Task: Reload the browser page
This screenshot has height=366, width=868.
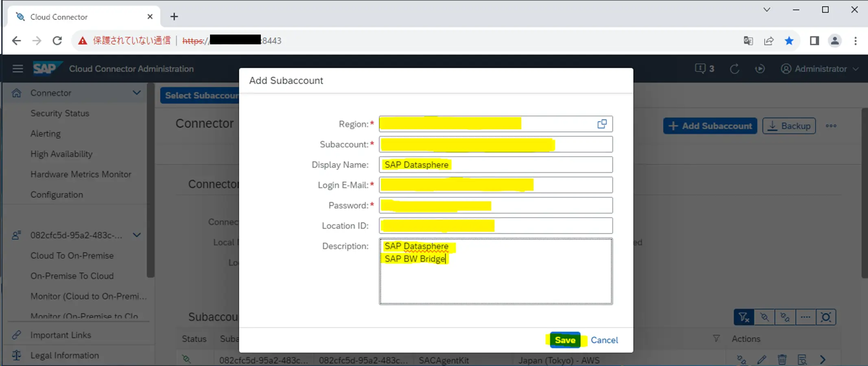Action: tap(57, 41)
